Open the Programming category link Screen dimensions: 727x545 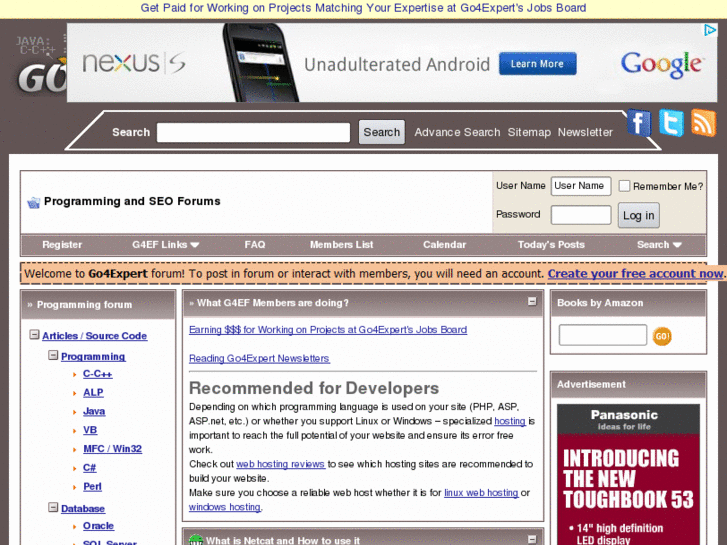pos(93,356)
